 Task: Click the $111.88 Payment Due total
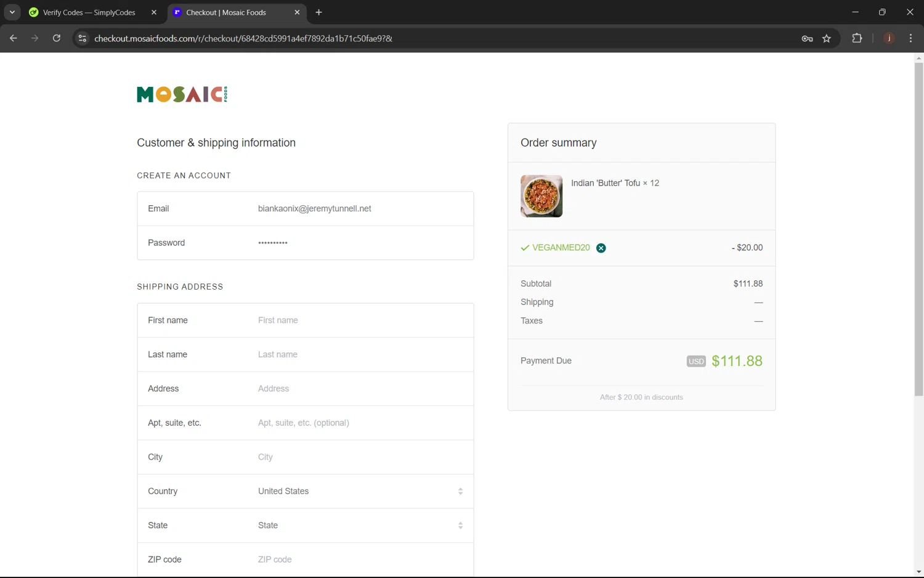click(x=737, y=361)
